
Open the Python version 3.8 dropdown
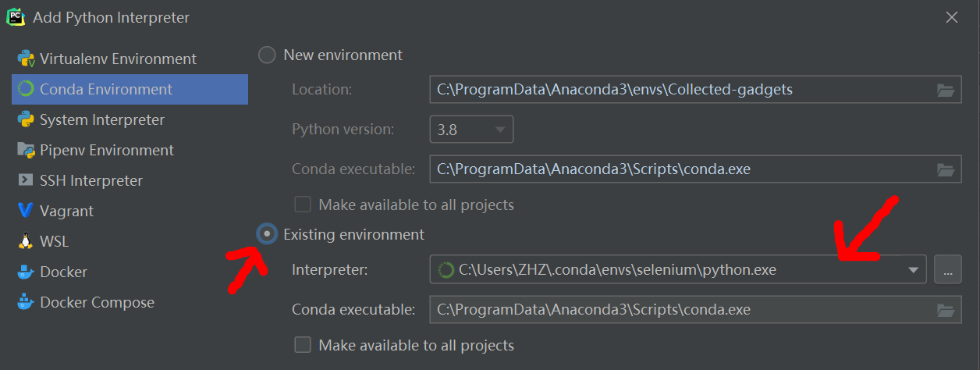(x=471, y=129)
